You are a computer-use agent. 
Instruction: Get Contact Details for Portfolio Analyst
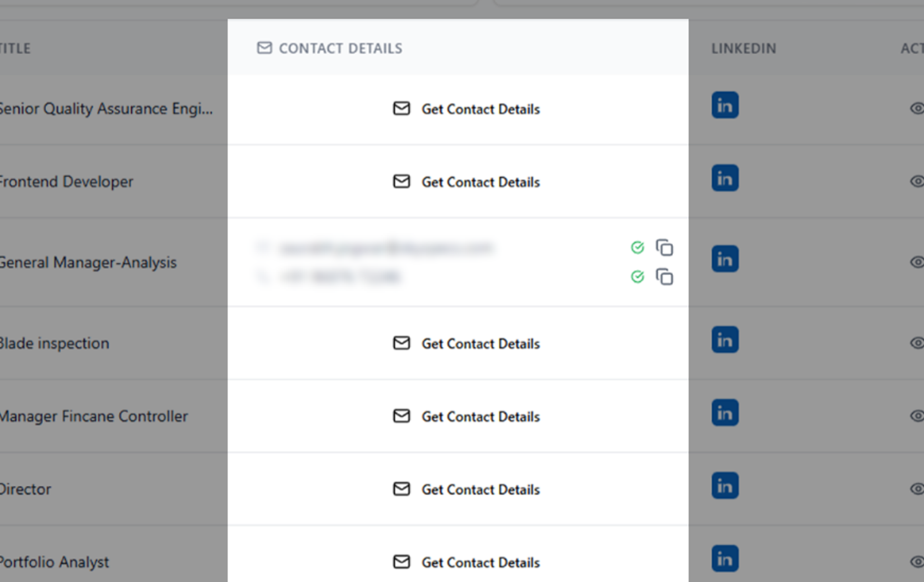467,562
